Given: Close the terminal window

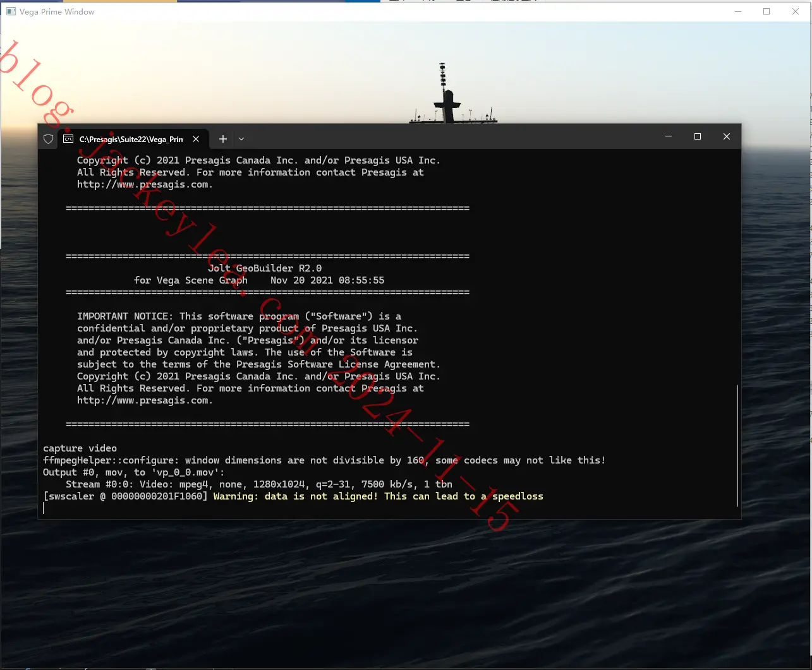Looking at the screenshot, I should tap(727, 136).
